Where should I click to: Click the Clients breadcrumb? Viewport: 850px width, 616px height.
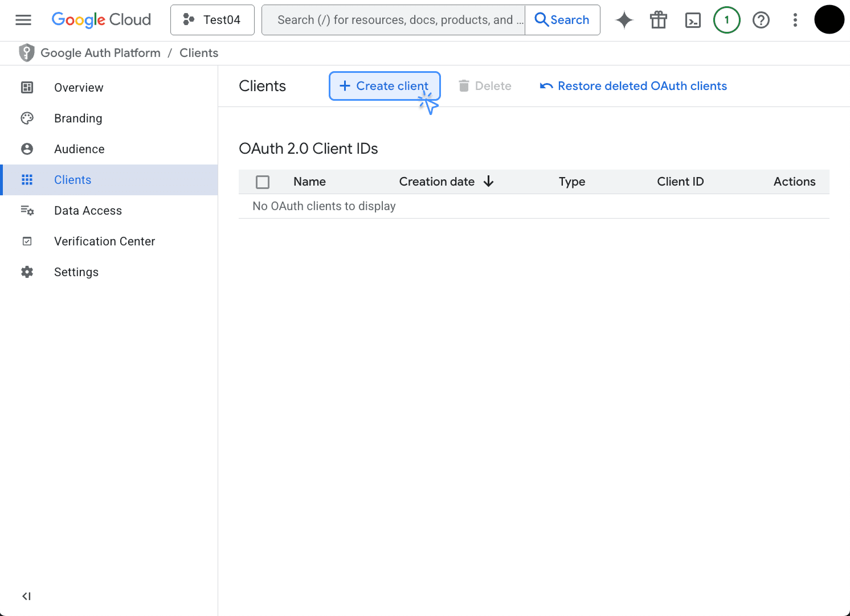(x=199, y=53)
